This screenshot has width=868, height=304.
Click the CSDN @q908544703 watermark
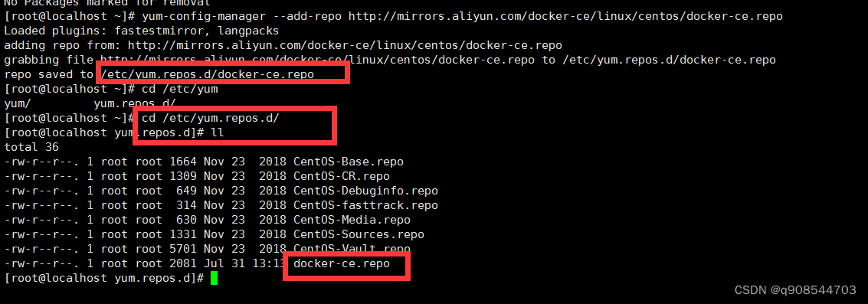[x=795, y=290]
